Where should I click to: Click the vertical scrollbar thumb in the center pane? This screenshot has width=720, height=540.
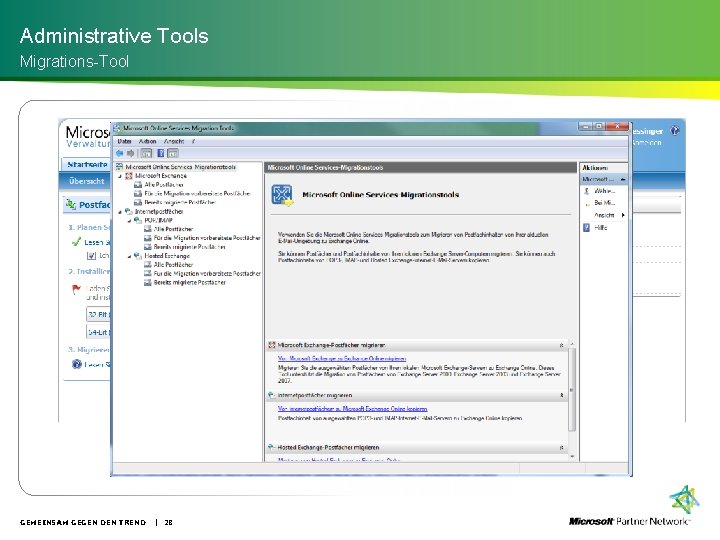(x=572, y=389)
